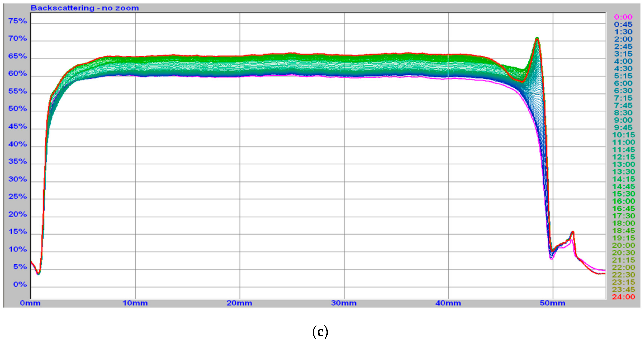Select the 4:30 scan legend entry
The width and height of the screenshot is (644, 342).
pos(623,69)
